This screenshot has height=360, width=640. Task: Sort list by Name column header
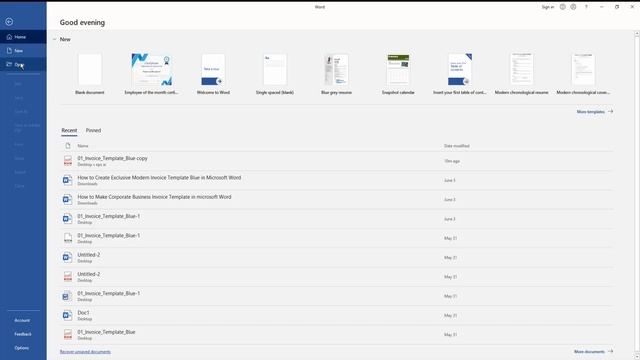coord(83,146)
